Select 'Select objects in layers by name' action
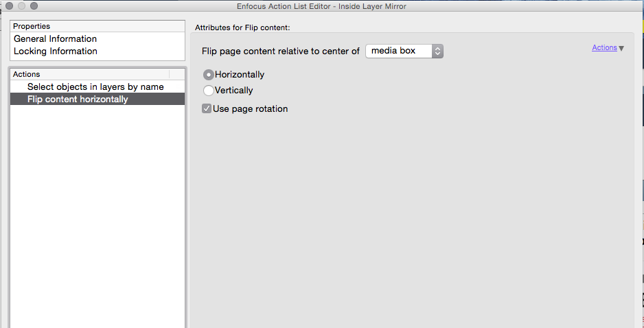This screenshot has height=328, width=644. pos(97,86)
